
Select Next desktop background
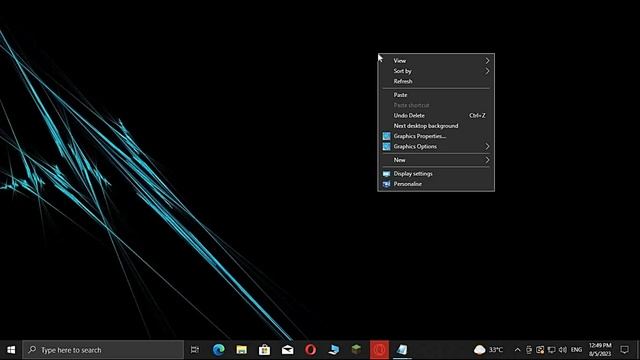point(436,126)
